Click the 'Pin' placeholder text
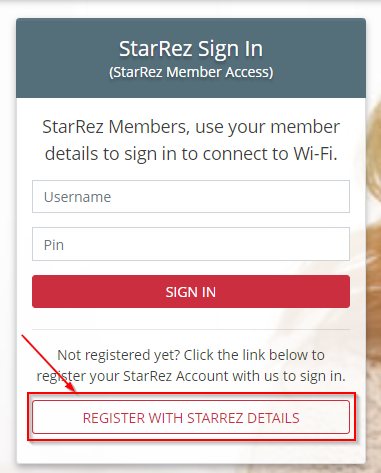 pos(54,245)
